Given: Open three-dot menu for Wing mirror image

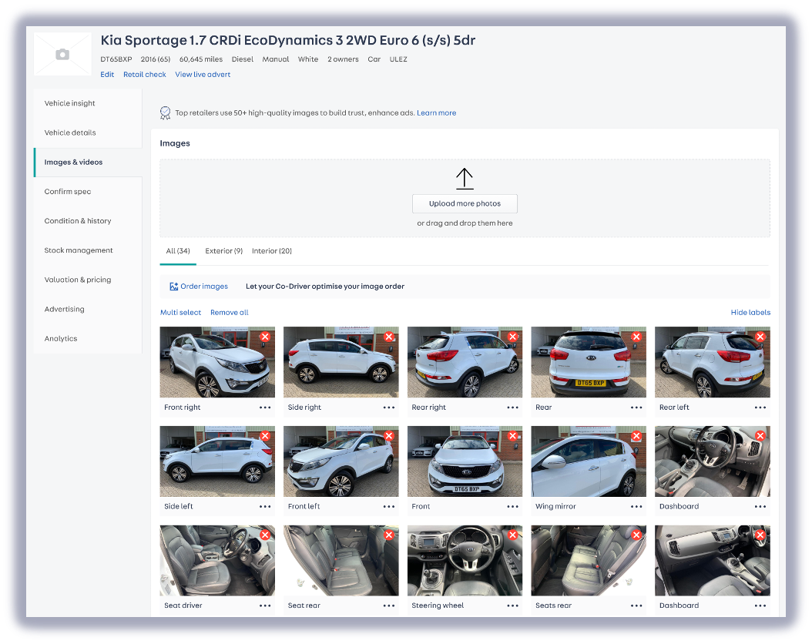Looking at the screenshot, I should coord(636,506).
